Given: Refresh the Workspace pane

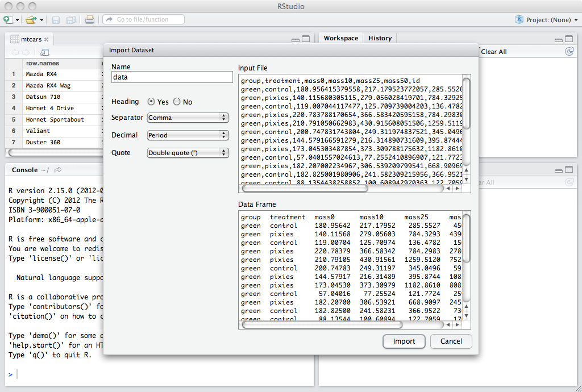Looking at the screenshot, I should (569, 52).
